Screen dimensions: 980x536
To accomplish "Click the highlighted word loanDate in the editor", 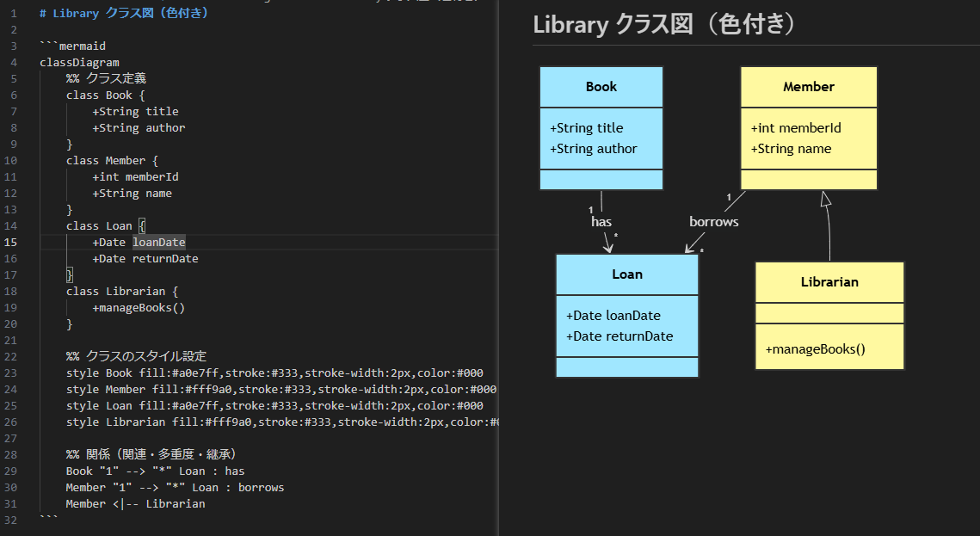I will 159,243.
